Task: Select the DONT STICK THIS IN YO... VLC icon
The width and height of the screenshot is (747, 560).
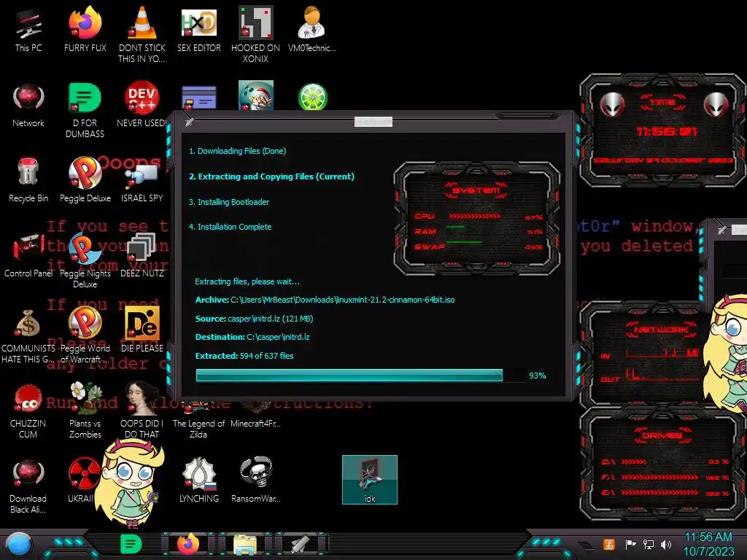Action: 142,34
